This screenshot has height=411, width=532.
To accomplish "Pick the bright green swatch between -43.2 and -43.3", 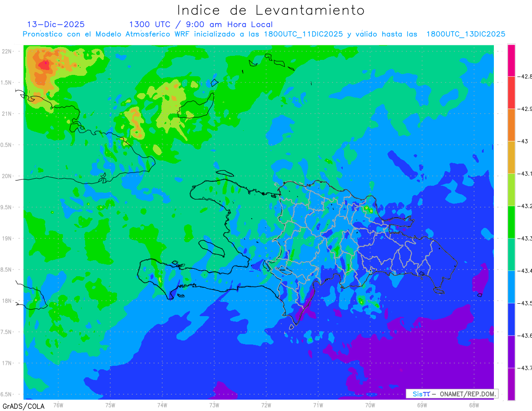I will tap(511, 222).
